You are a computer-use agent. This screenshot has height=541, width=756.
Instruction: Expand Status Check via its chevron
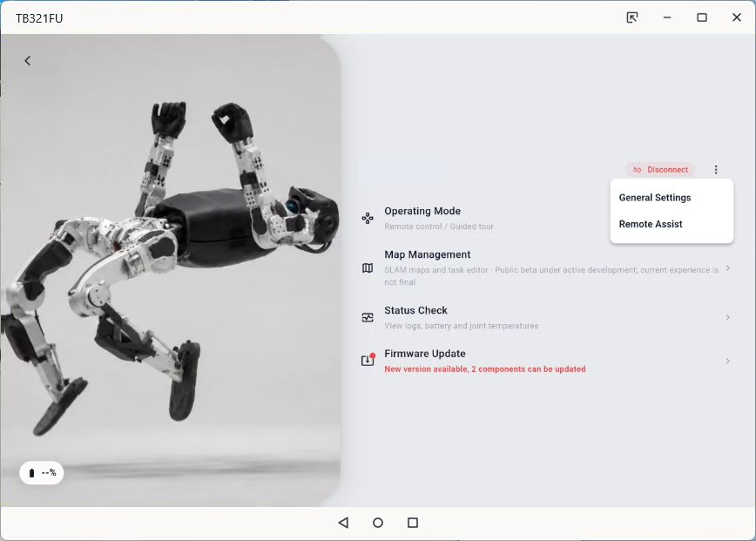pyautogui.click(x=727, y=317)
